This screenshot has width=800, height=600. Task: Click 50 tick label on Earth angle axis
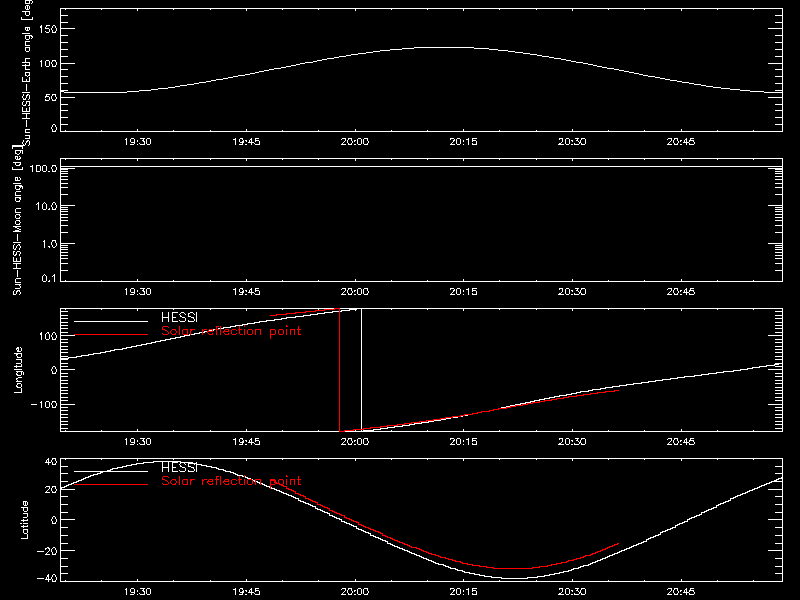[x=51, y=98]
